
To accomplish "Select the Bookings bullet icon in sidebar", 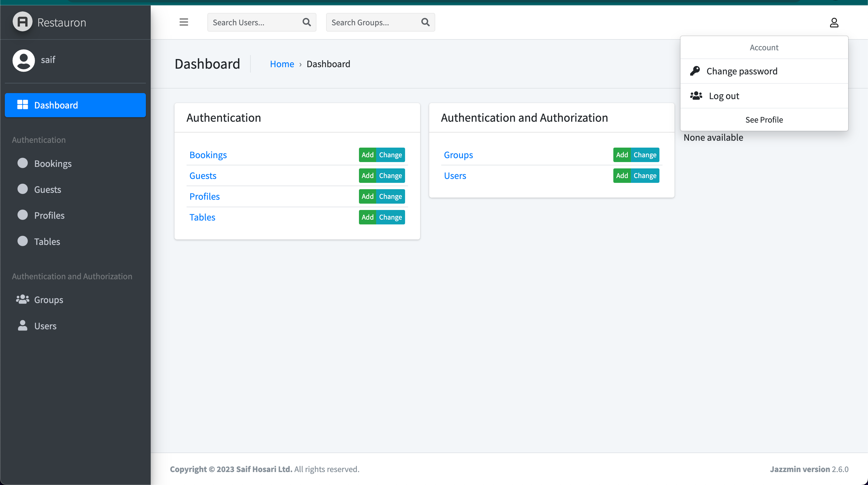I will pos(22,163).
